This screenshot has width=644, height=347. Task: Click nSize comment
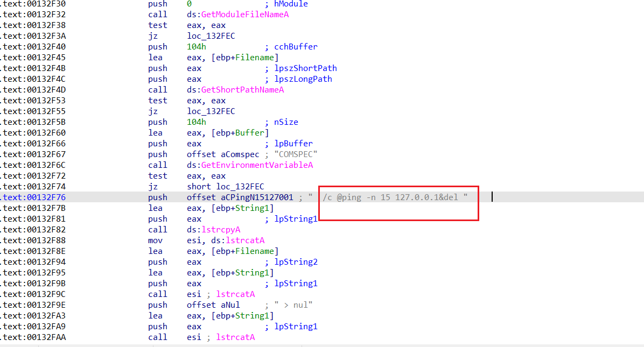coord(286,122)
